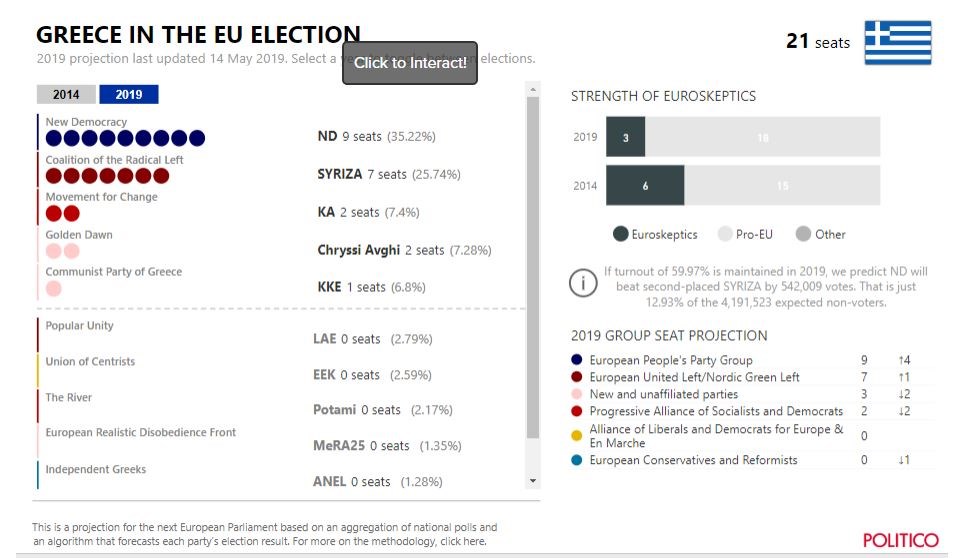The height and width of the screenshot is (558, 964).
Task: Click the Greek flag icon
Action: pyautogui.click(x=897, y=43)
